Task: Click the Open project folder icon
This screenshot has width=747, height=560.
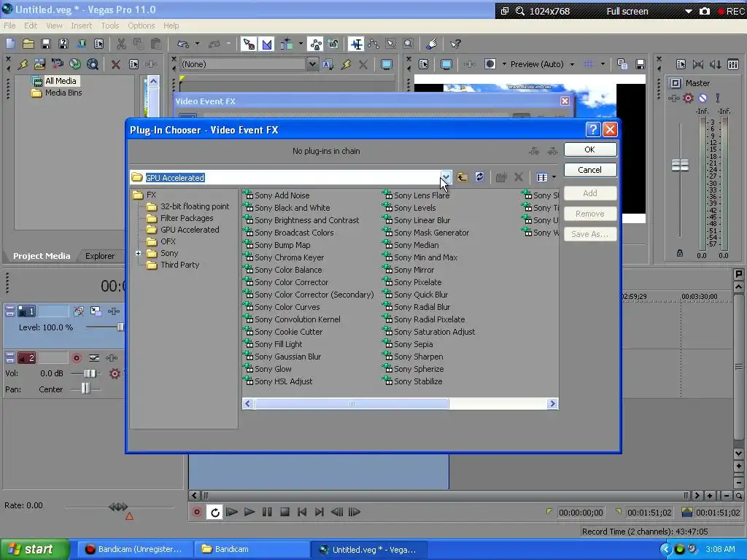Action: 28,44
